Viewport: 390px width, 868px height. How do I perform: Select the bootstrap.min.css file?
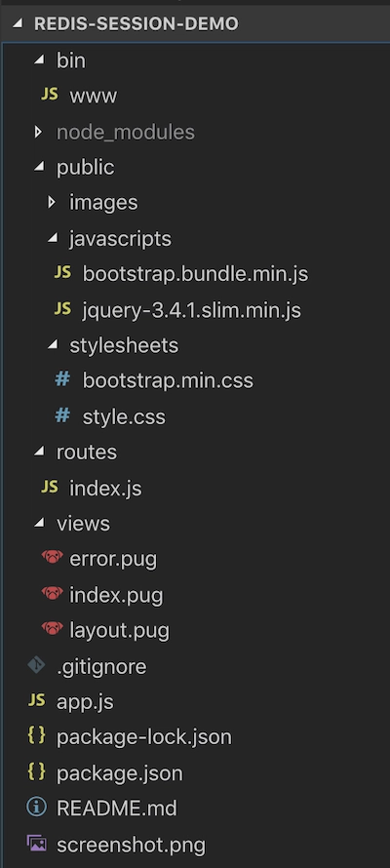pyautogui.click(x=168, y=381)
